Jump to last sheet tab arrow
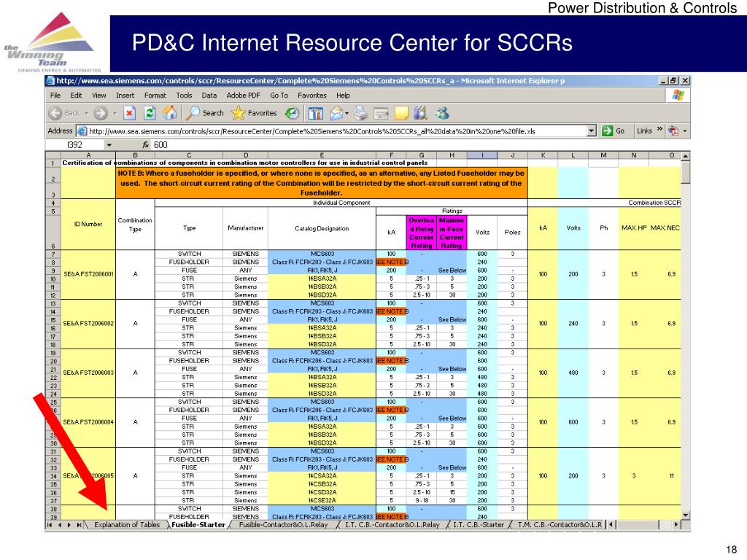This screenshot has height=560, width=747. [x=79, y=525]
